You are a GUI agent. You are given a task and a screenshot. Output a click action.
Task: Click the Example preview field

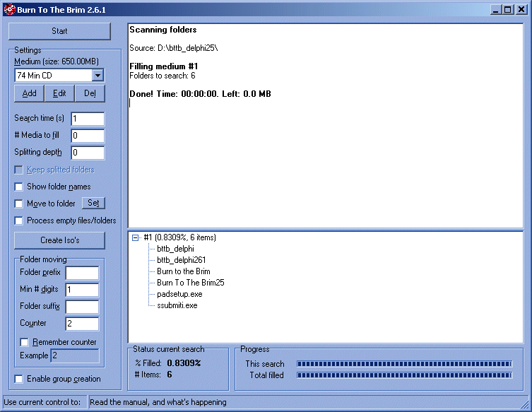[75, 355]
